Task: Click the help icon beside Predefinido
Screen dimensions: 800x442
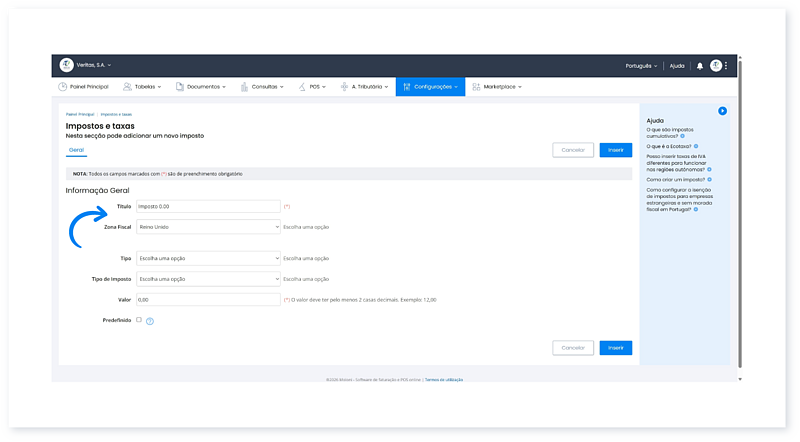Action: click(150, 321)
